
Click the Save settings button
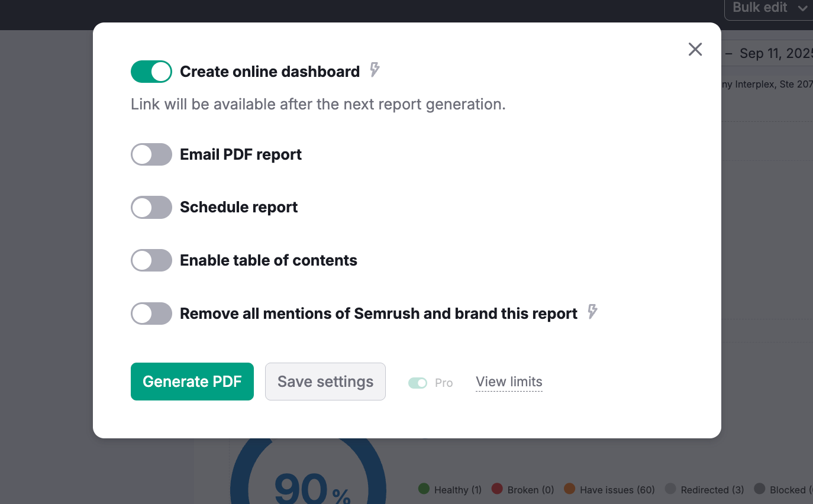325,382
